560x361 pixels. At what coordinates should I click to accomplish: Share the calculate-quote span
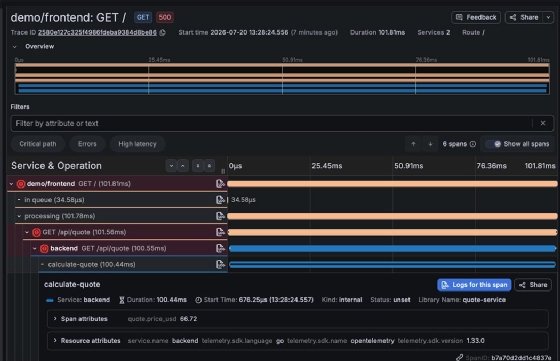[x=533, y=285]
